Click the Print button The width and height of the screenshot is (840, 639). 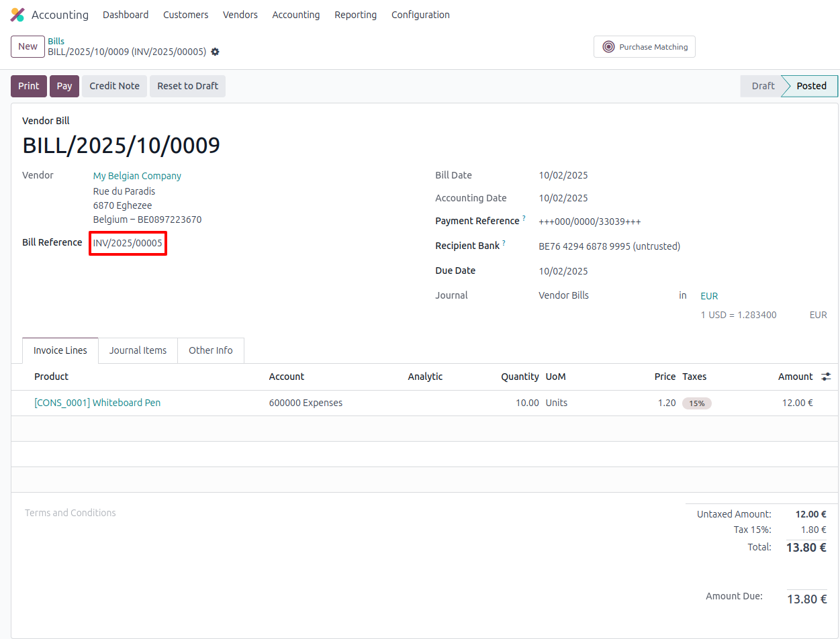pyautogui.click(x=29, y=86)
